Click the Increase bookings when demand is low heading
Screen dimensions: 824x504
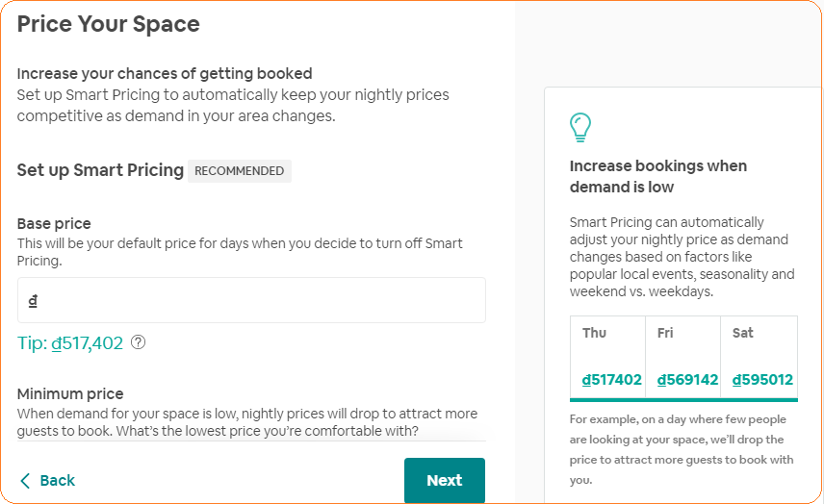click(657, 176)
